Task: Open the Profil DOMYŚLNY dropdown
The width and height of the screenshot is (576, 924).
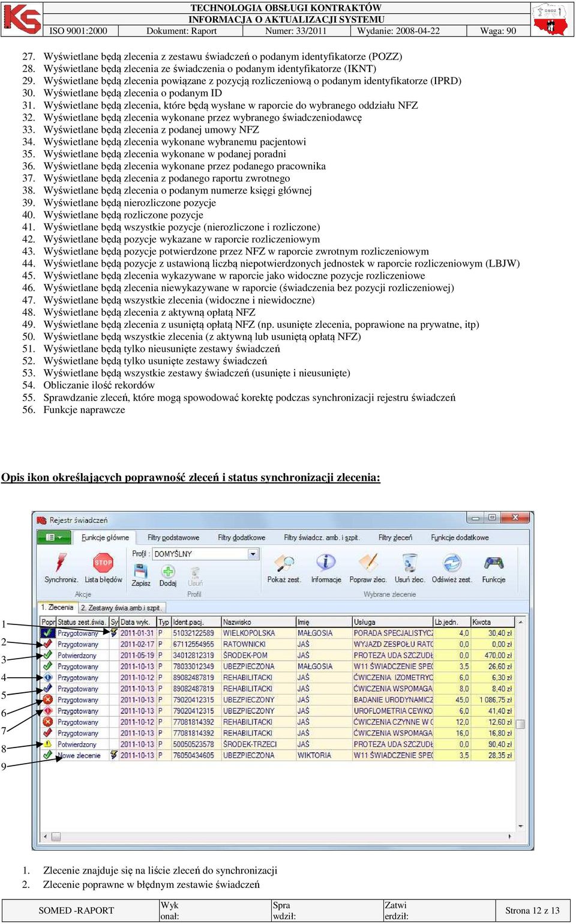Action: [253, 554]
